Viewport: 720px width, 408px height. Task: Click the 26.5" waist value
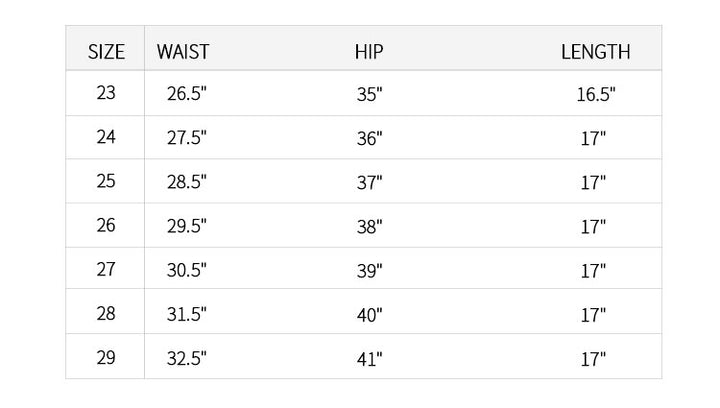(187, 95)
